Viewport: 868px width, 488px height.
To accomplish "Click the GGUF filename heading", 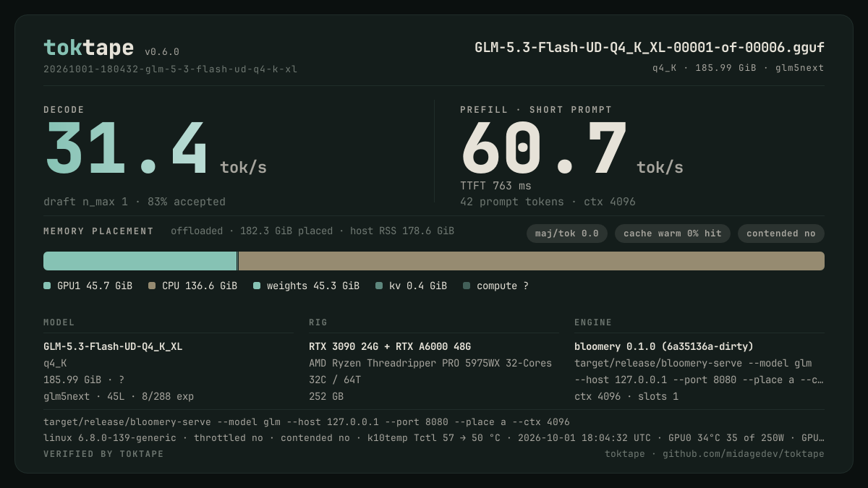I will 650,48.
